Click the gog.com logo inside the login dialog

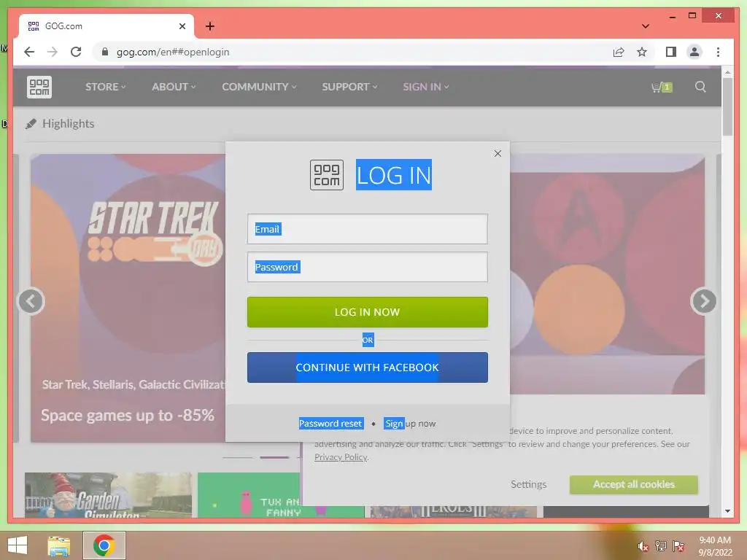[x=327, y=175]
